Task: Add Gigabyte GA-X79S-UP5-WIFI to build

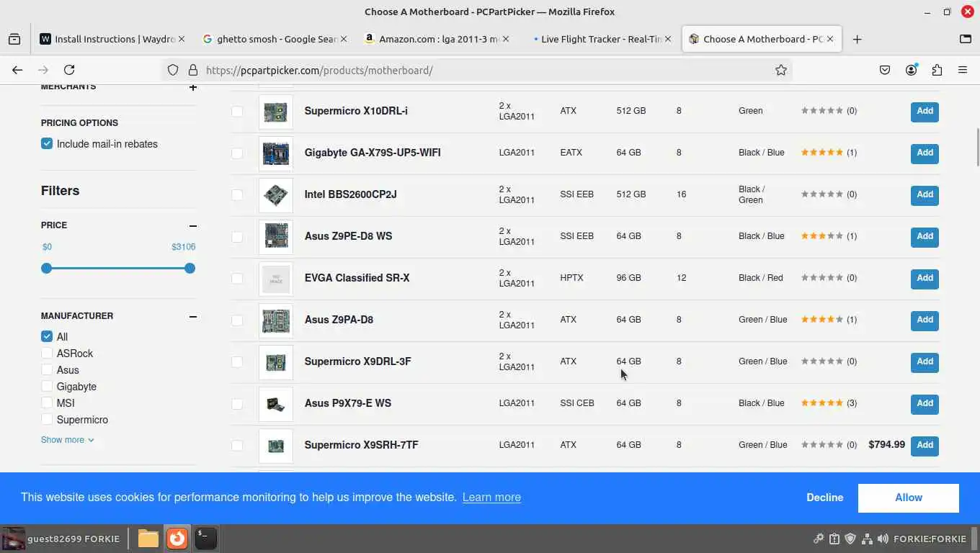Action: 925,153
